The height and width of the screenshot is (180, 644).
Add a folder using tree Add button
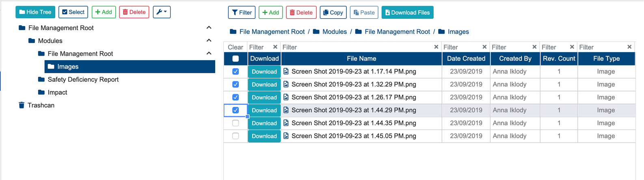tap(104, 12)
